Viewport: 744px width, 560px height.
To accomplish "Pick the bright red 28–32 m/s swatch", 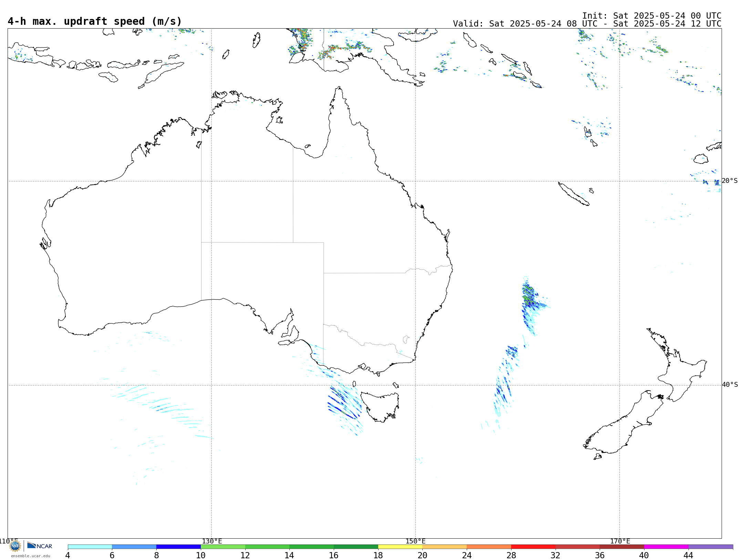I will 533,547.
